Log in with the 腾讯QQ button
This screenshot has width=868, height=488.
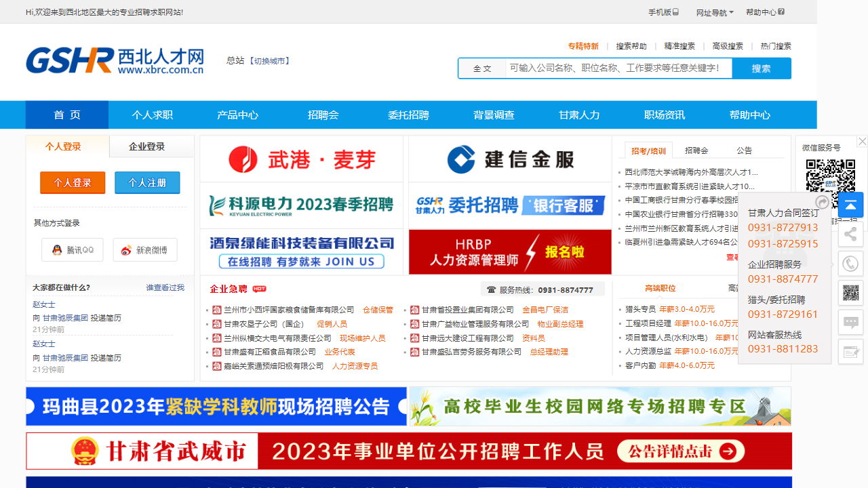click(x=73, y=250)
